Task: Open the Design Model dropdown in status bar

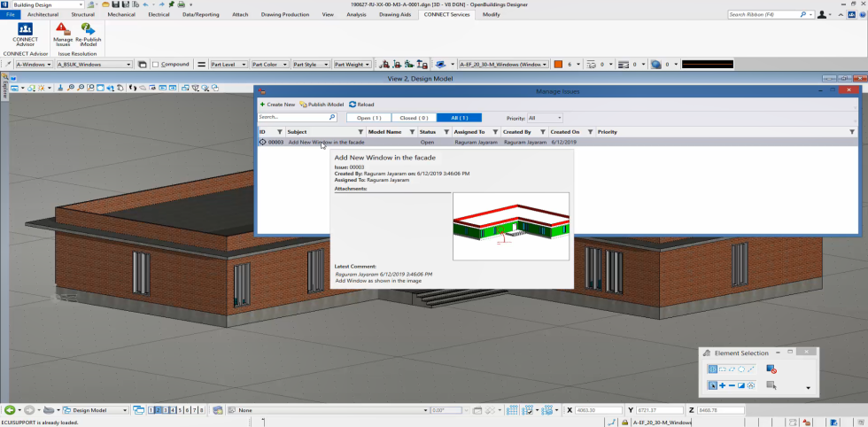Action: (96, 410)
